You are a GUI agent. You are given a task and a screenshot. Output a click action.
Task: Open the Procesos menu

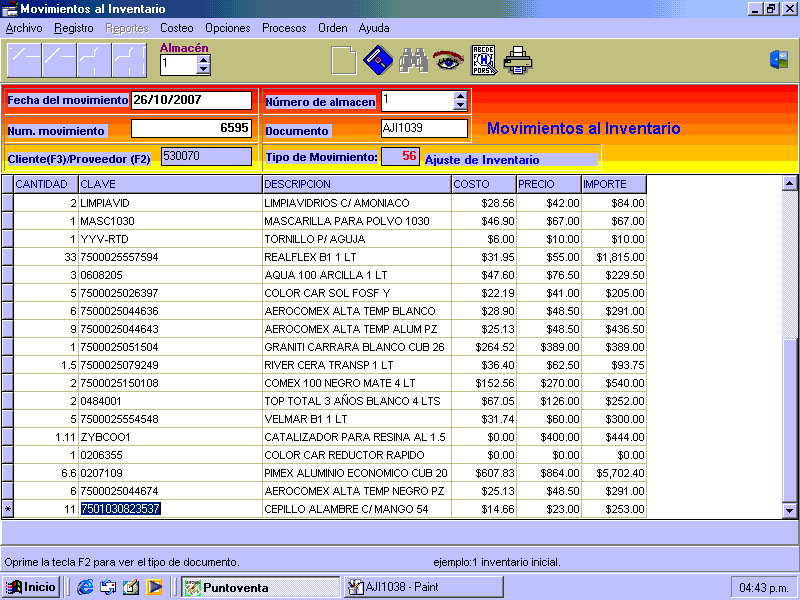[x=284, y=28]
